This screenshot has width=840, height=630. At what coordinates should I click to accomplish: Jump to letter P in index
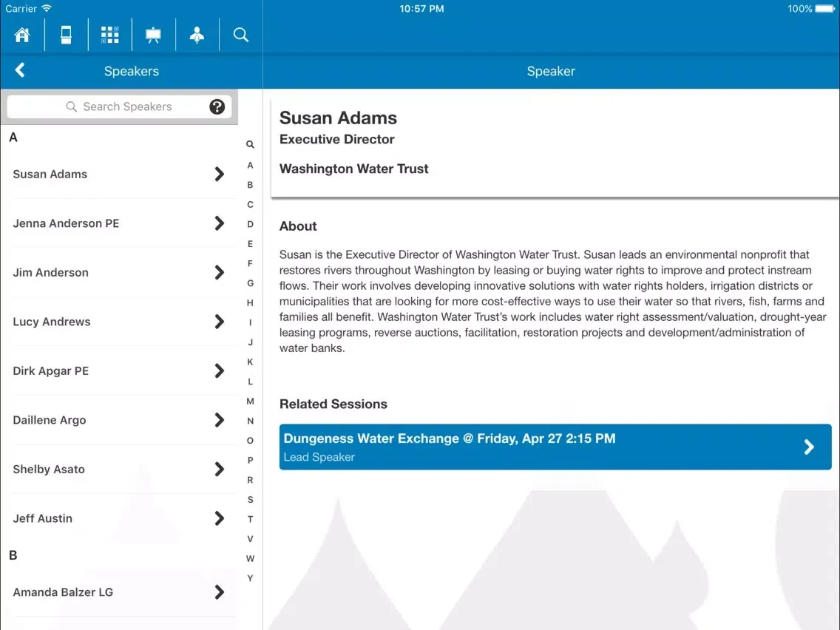[x=250, y=460]
